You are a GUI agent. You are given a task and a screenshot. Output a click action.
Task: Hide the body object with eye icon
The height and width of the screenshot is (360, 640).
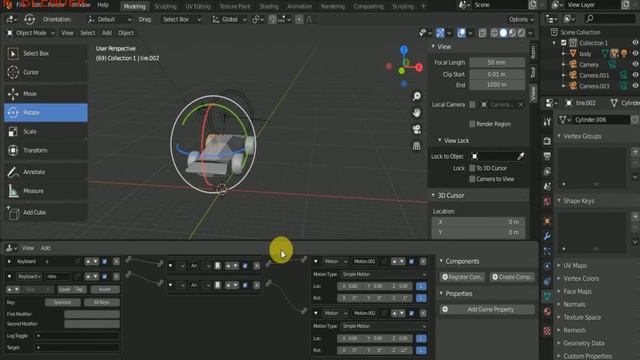[635, 53]
